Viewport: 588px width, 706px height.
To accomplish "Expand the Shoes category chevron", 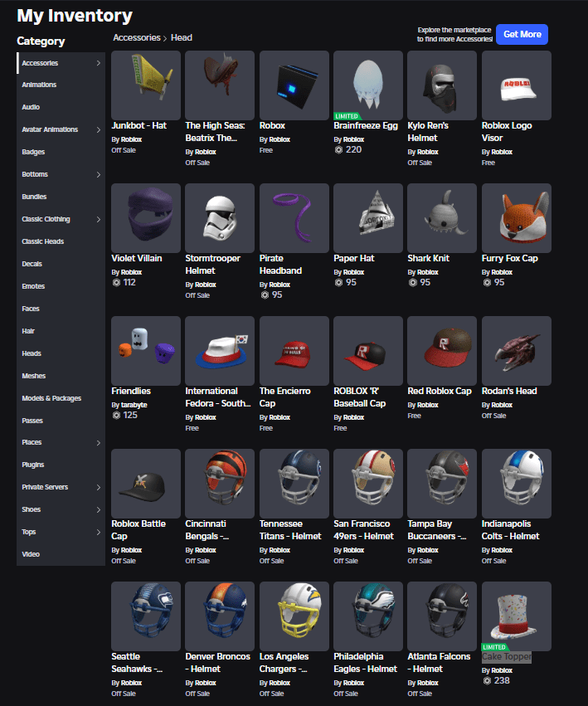I will pos(98,509).
